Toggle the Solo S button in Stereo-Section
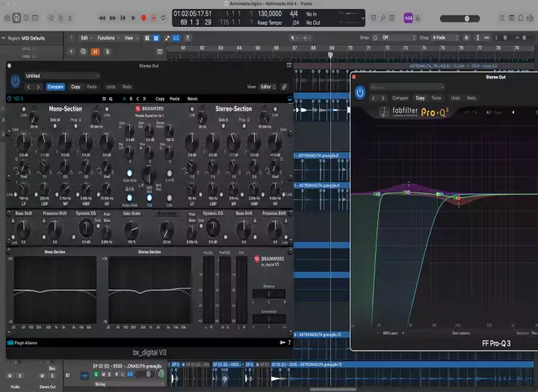The height and width of the screenshot is (392, 538). click(x=223, y=126)
